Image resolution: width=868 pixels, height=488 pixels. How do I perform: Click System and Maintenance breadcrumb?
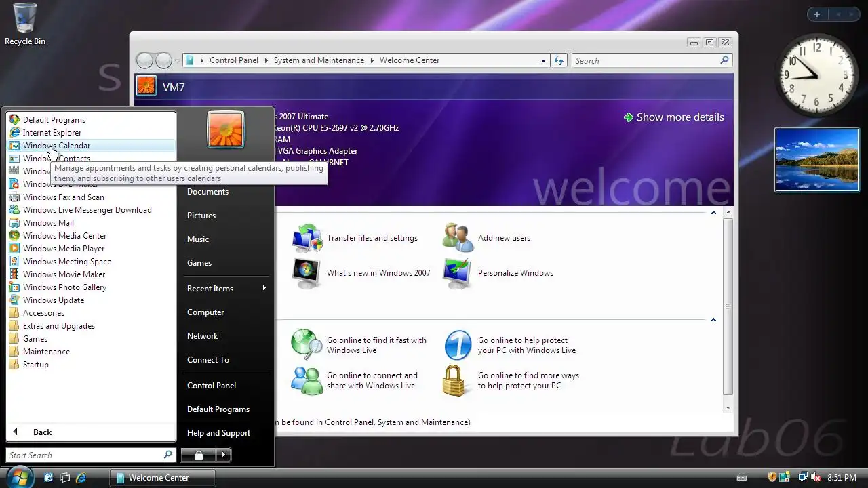coord(319,60)
